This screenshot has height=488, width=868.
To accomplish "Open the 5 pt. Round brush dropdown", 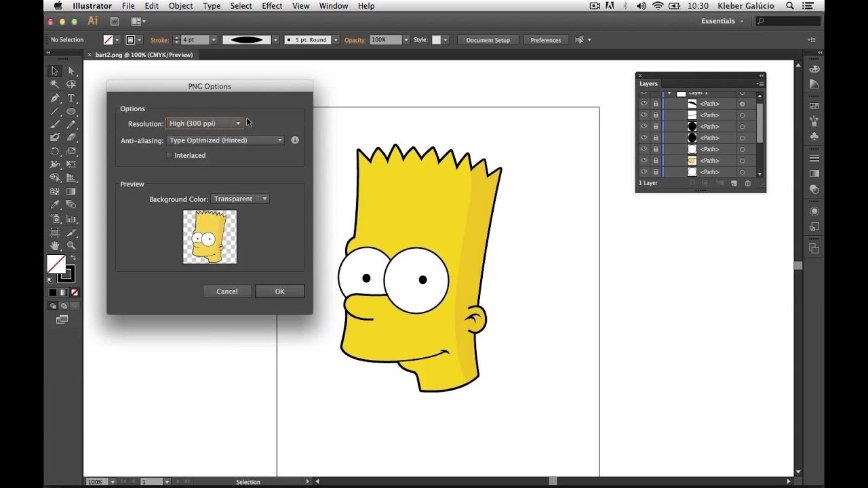I will pos(336,40).
